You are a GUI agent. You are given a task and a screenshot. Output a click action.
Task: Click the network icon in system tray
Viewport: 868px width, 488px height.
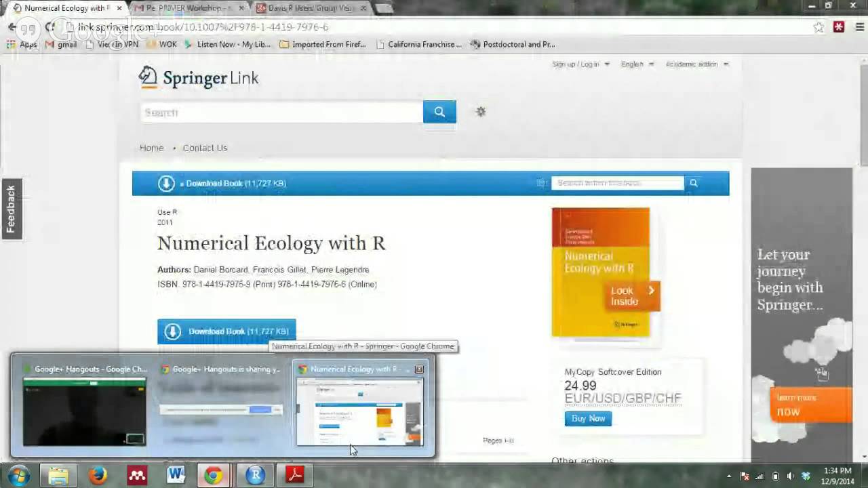[x=760, y=476]
